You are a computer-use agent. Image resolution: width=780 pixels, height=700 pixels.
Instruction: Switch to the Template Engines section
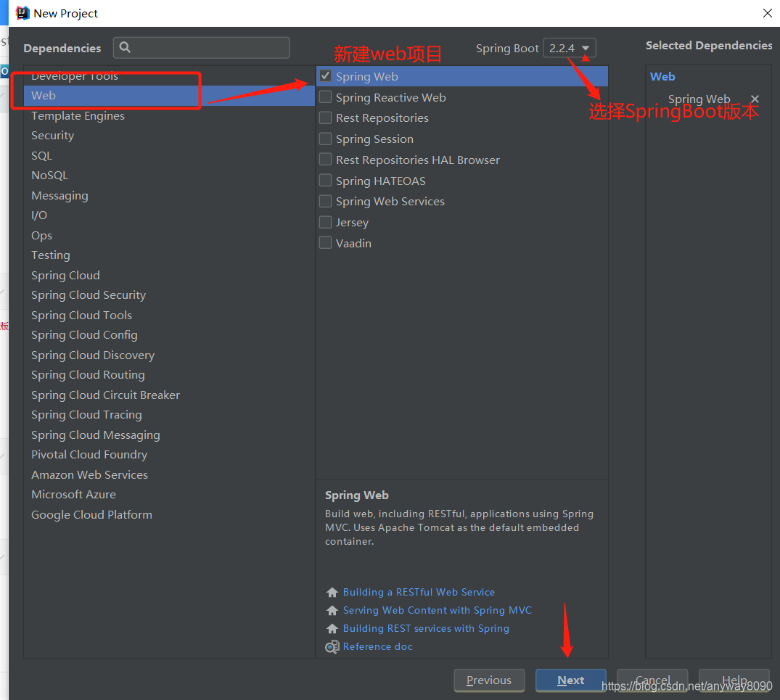[x=78, y=115]
